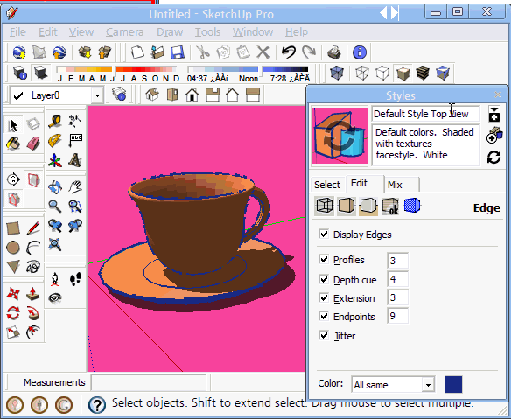
Task: Click the Profiles value input field
Action: point(397,261)
